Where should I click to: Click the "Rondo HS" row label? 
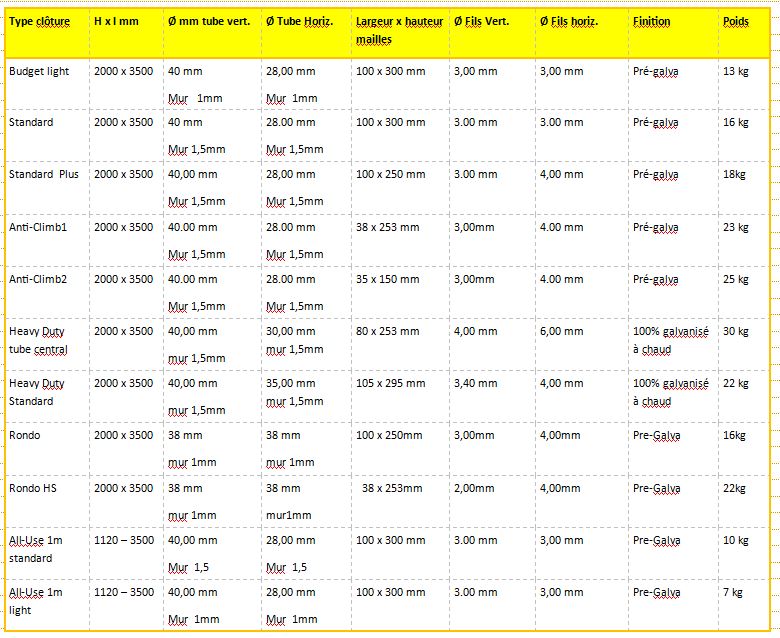pyautogui.click(x=33, y=488)
